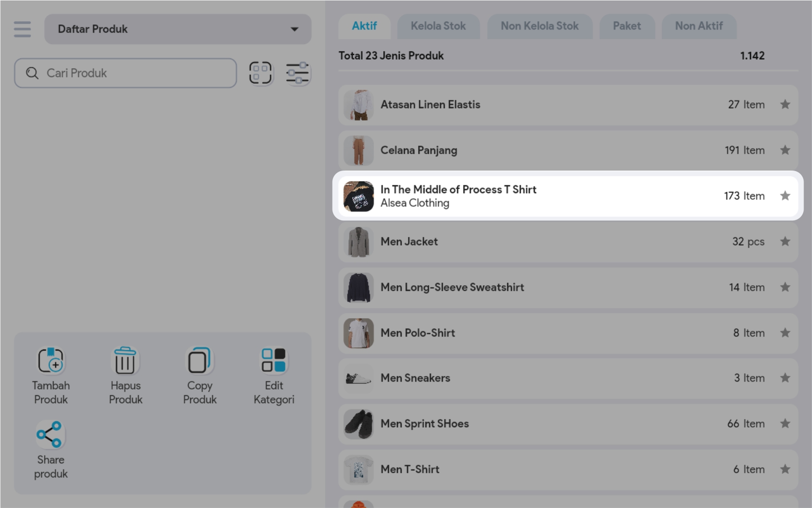This screenshot has height=508, width=812.
Task: Toggle favorite star for Men Jacket
Action: point(785,242)
